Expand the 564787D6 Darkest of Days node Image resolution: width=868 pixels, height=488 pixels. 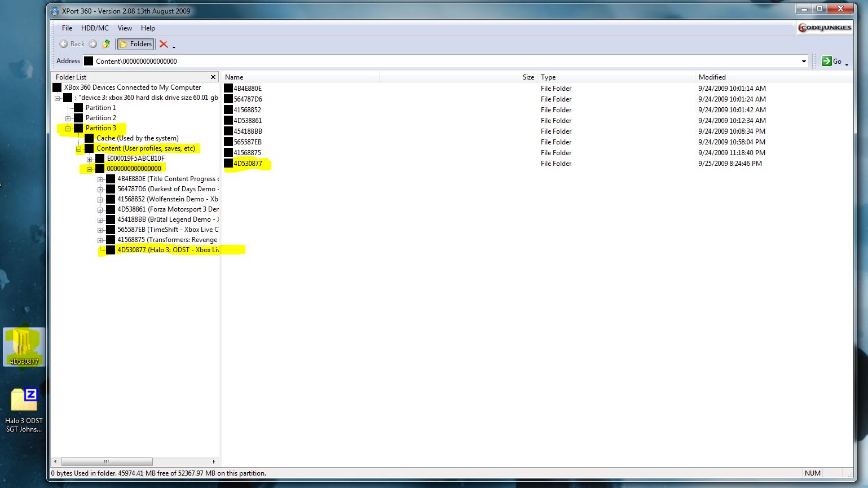(100, 190)
